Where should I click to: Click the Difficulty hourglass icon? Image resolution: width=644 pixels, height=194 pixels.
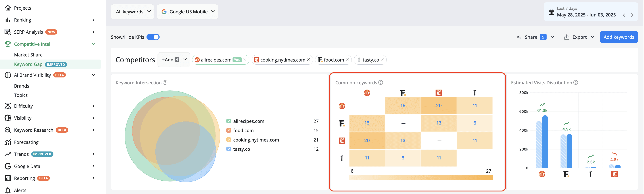(x=8, y=106)
